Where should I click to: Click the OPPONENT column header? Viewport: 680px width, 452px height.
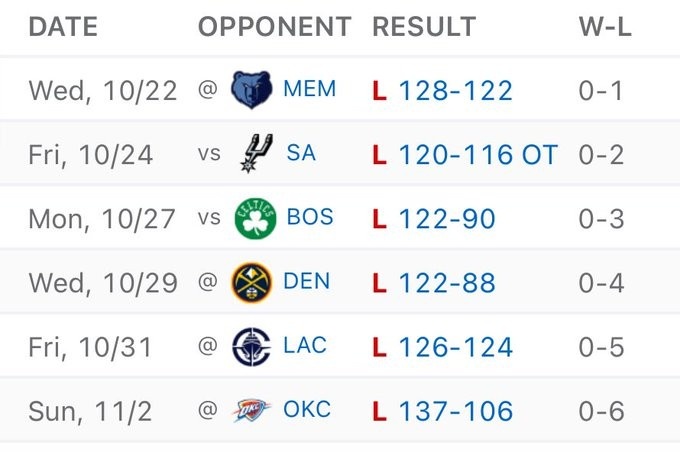click(x=274, y=27)
